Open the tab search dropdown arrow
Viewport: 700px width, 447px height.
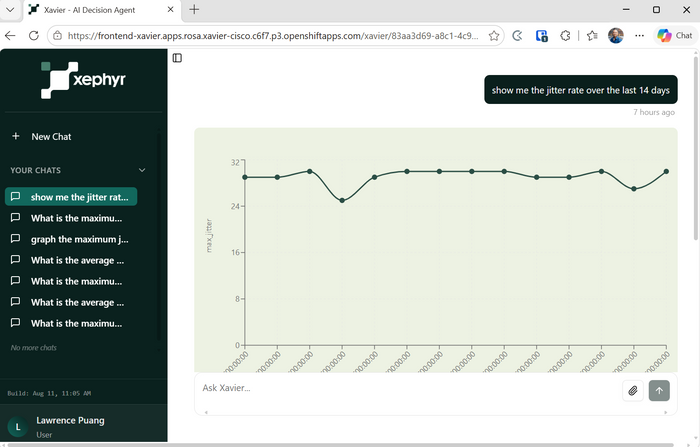click(10, 9)
